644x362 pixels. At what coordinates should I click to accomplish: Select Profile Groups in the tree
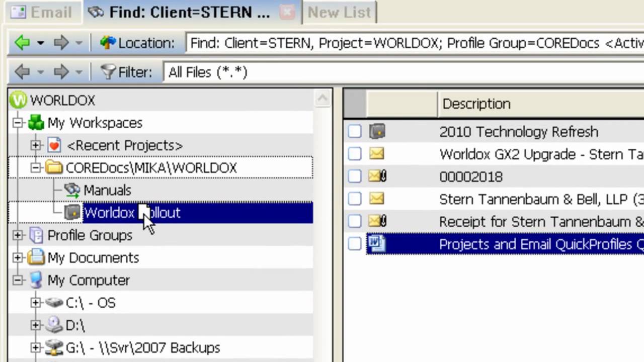(x=90, y=235)
